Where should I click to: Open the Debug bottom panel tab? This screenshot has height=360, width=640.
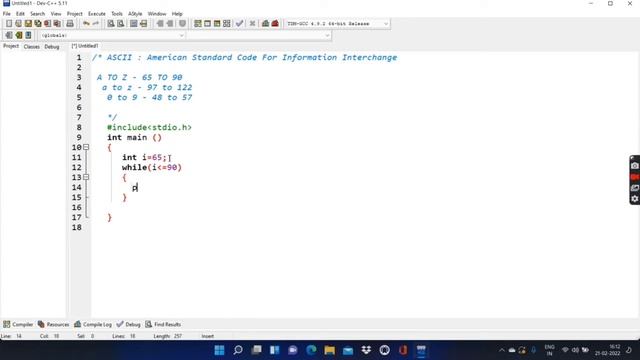pos(128,324)
